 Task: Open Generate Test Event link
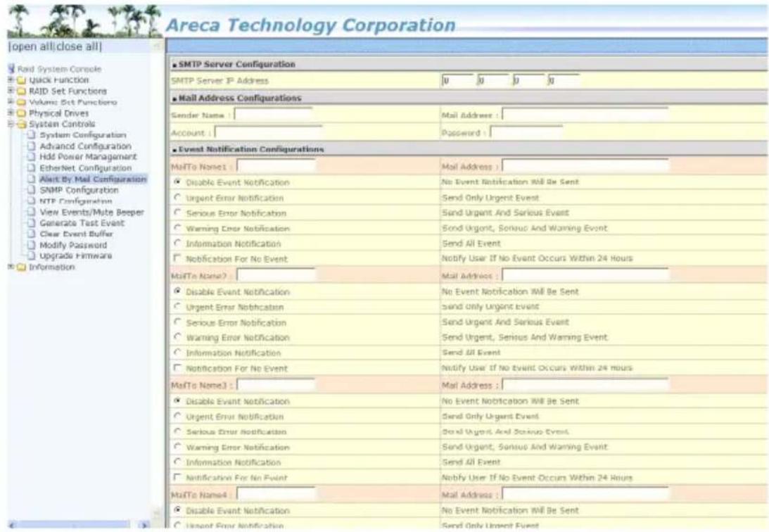(82, 223)
